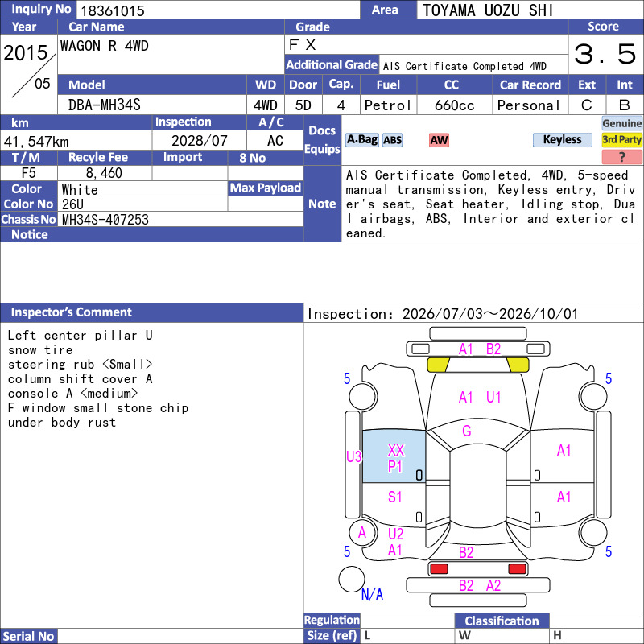
Task: Click the G mark on the windshield
Action: coord(467,431)
